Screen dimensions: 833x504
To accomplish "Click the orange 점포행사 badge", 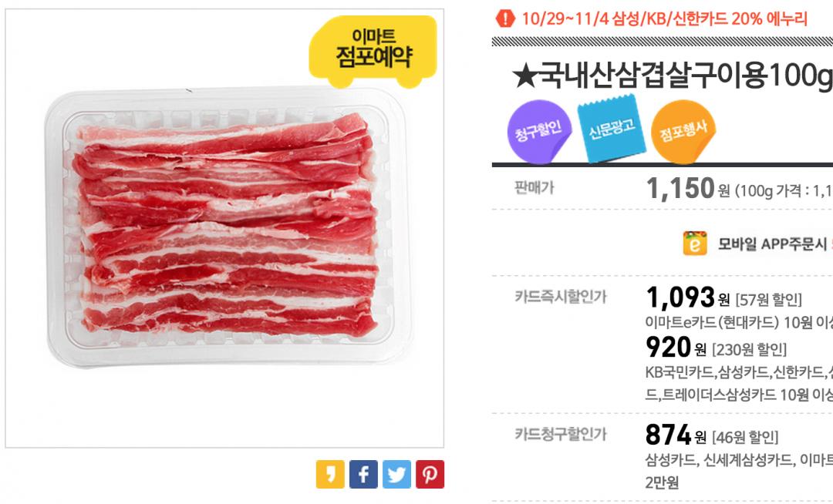I will (x=683, y=134).
